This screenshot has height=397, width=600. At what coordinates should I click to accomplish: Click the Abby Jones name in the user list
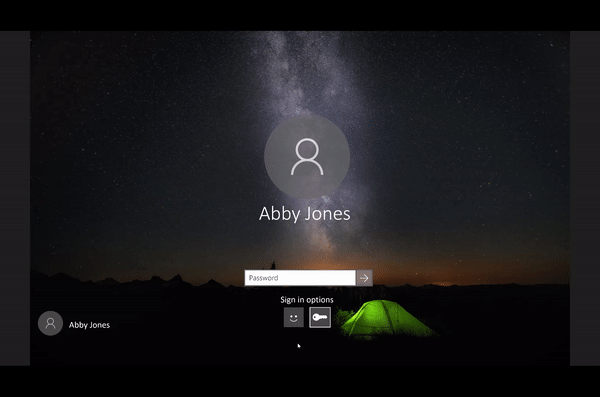pos(89,325)
